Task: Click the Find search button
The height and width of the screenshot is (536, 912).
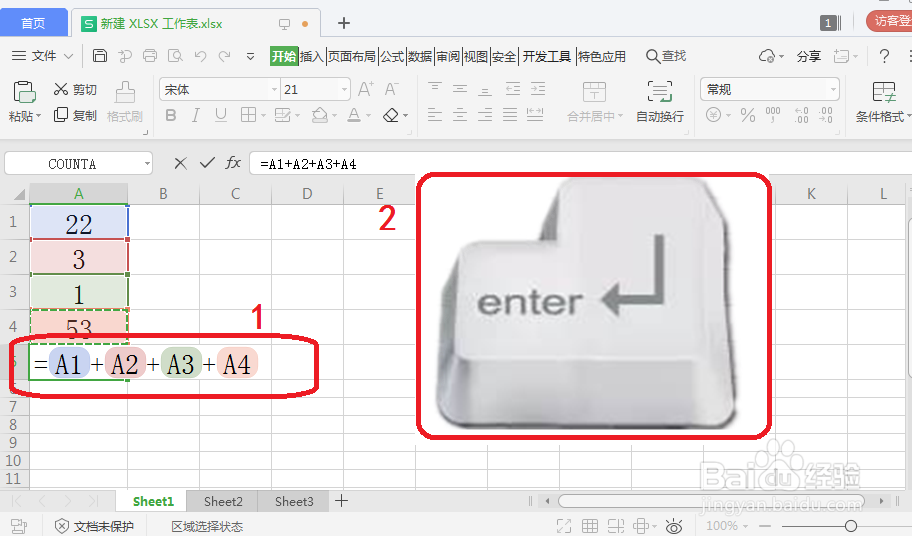Action: [x=666, y=56]
